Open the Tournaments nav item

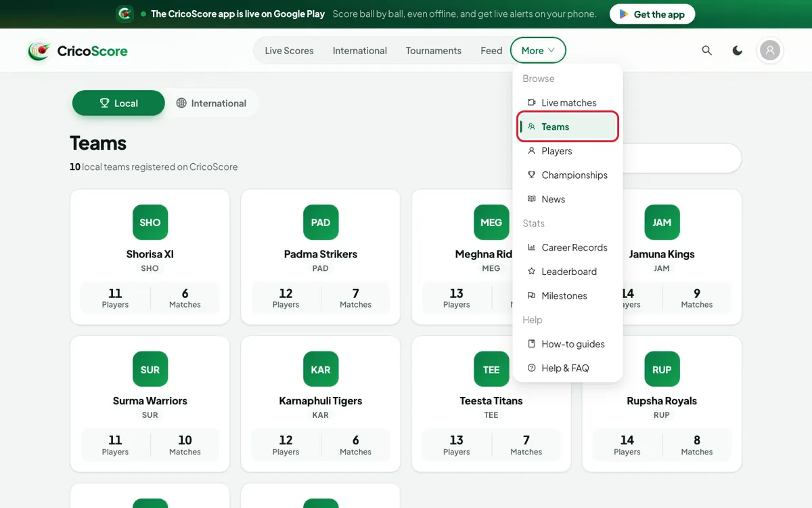click(434, 51)
